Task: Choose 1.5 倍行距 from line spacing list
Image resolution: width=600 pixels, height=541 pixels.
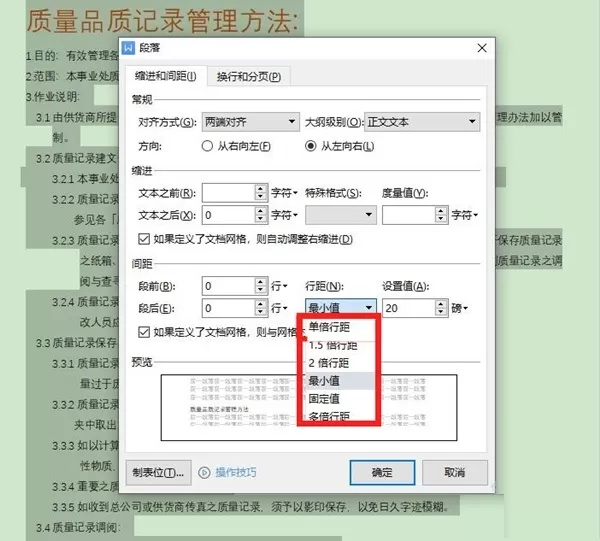Action: pos(339,345)
